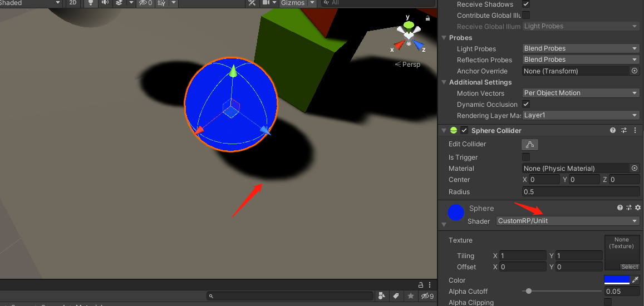Toggle scene audio speaker icon
Image resolution: width=644 pixels, height=306 pixels.
pos(104,3)
